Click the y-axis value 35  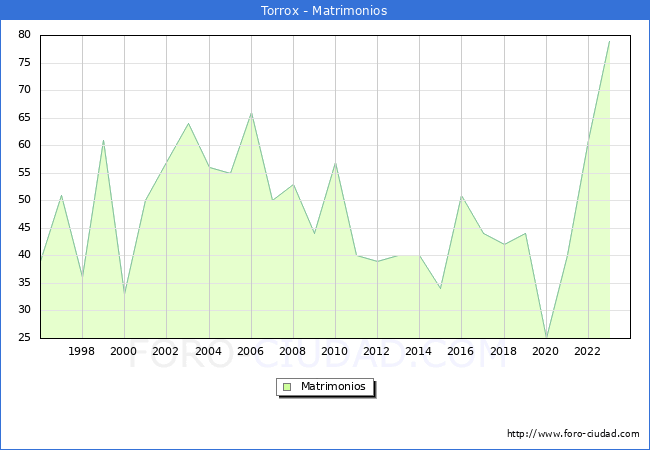(24, 283)
